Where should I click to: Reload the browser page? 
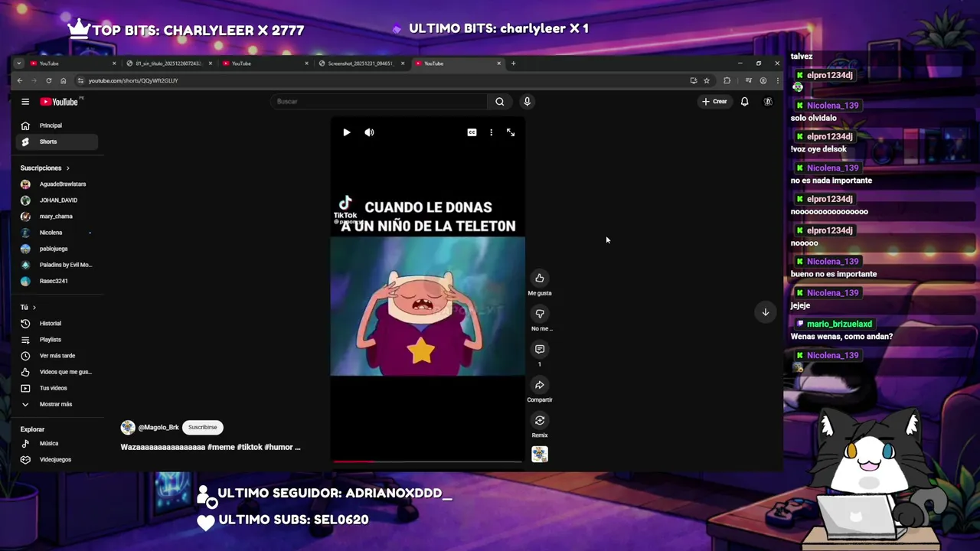click(49, 80)
